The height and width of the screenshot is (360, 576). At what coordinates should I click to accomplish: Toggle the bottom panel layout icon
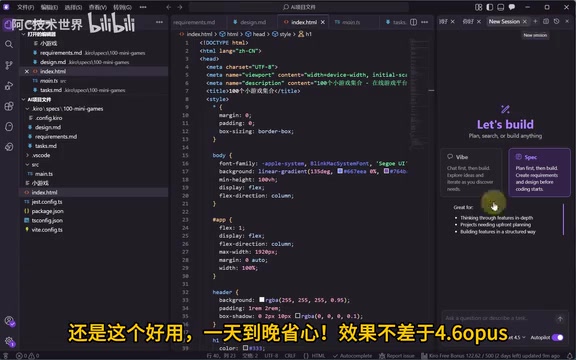[500, 7]
